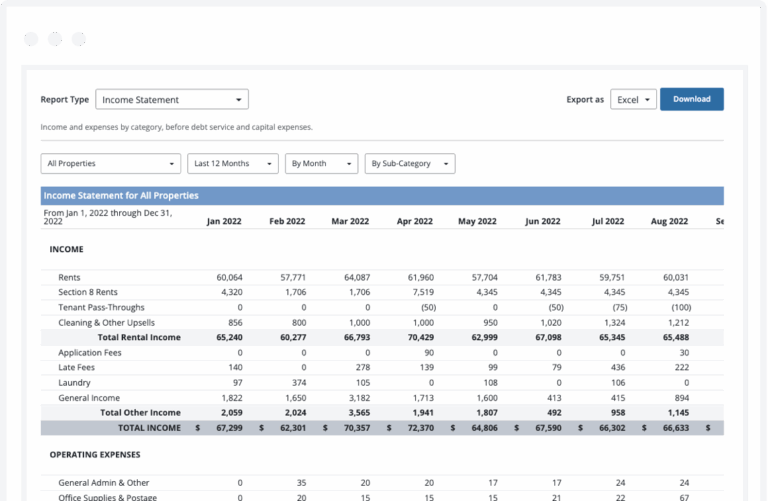Select the OPERATING EXPENSES section heading

pos(95,454)
